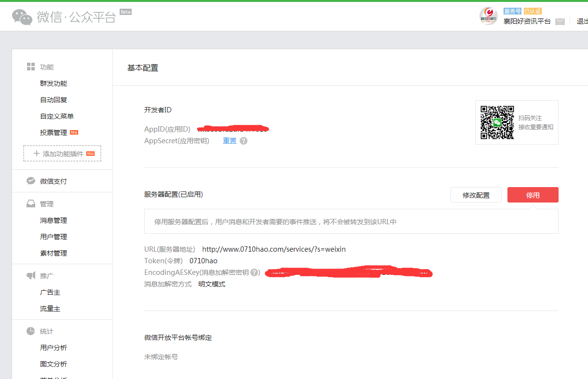Click the 重置 link for AppSecret
588x379 pixels.
[x=230, y=141]
